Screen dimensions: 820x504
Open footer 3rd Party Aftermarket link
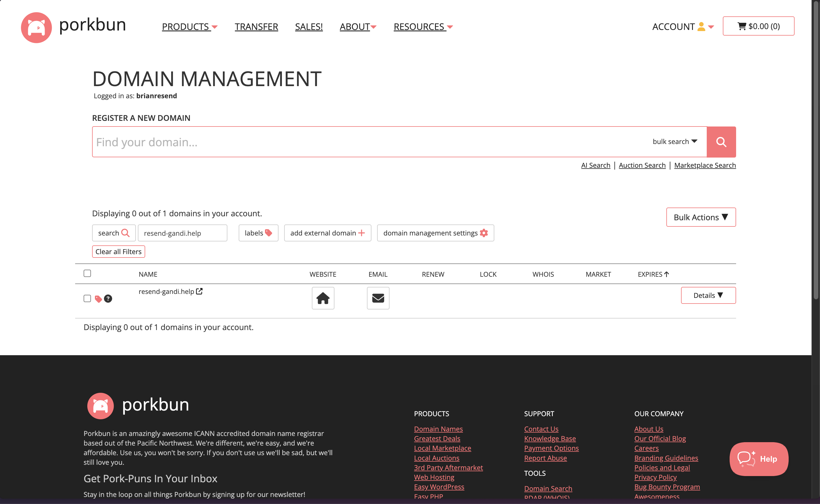(448, 468)
